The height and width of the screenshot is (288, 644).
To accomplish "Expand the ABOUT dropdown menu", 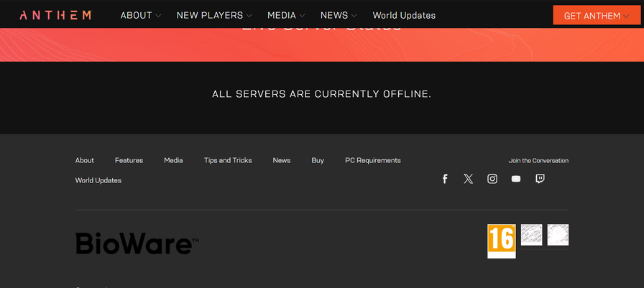I will click(140, 16).
